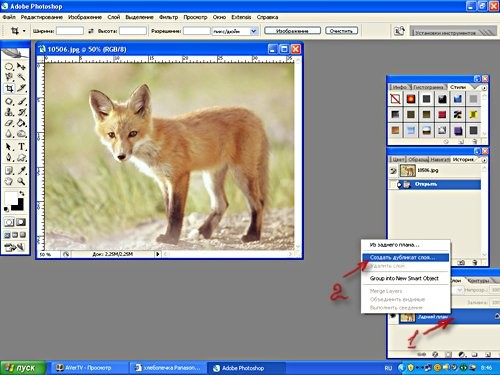Select the Move tool
The height and width of the screenshot is (375, 500).
tap(21, 66)
